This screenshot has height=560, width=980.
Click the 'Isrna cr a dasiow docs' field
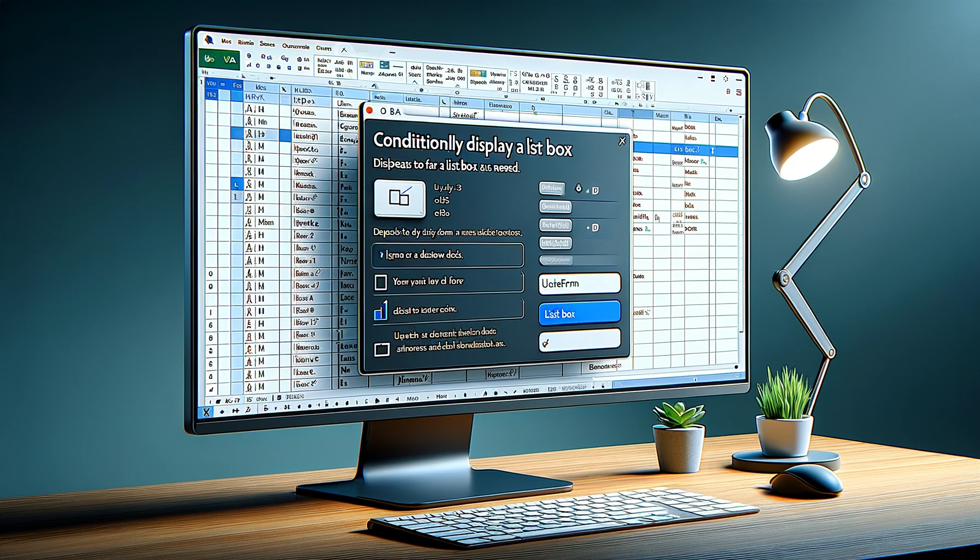(447, 255)
